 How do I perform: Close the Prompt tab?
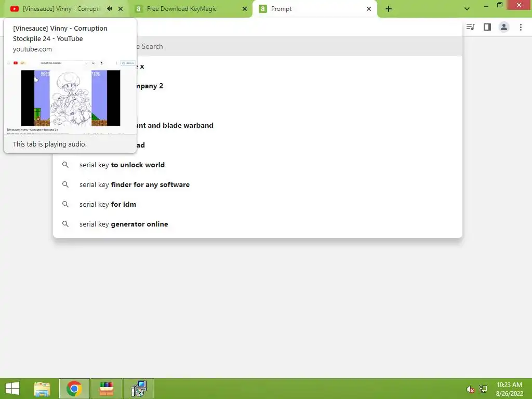(369, 9)
